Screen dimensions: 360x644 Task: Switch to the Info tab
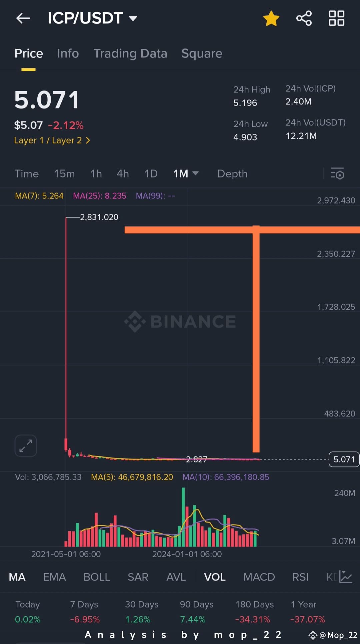pos(68,53)
